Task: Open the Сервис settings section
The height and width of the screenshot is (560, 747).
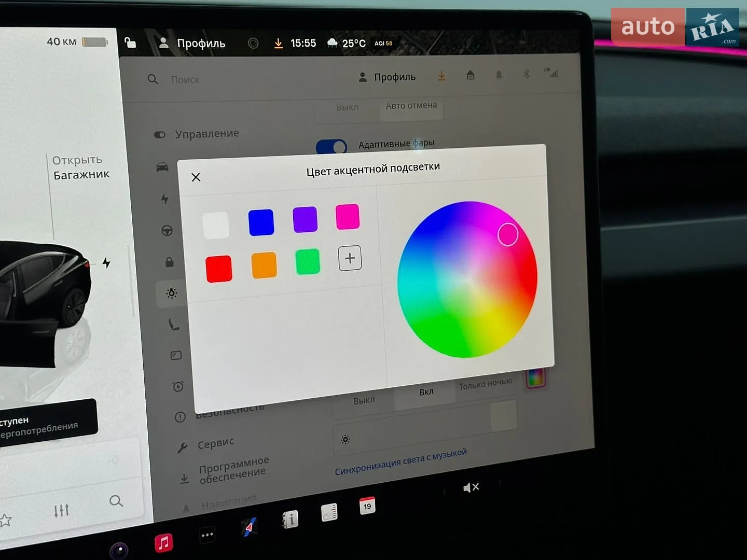Action: (x=205, y=445)
